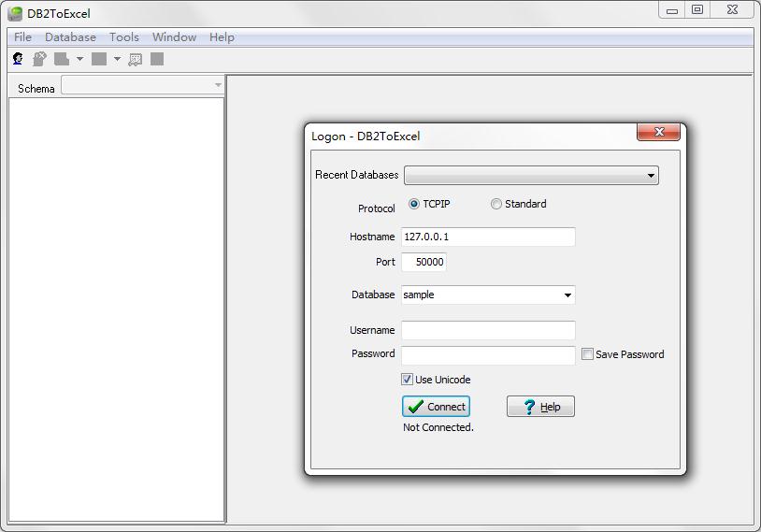Click the Hostname field showing 127.0.0.1

(x=488, y=237)
